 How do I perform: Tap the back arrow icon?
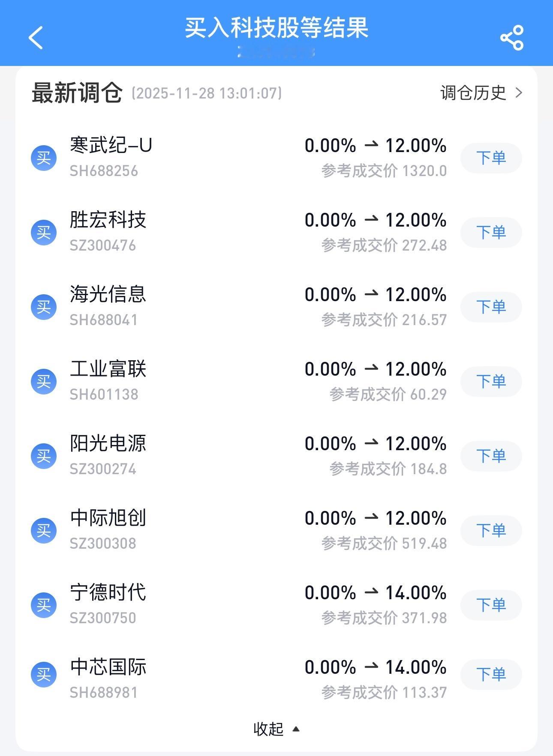coord(36,38)
